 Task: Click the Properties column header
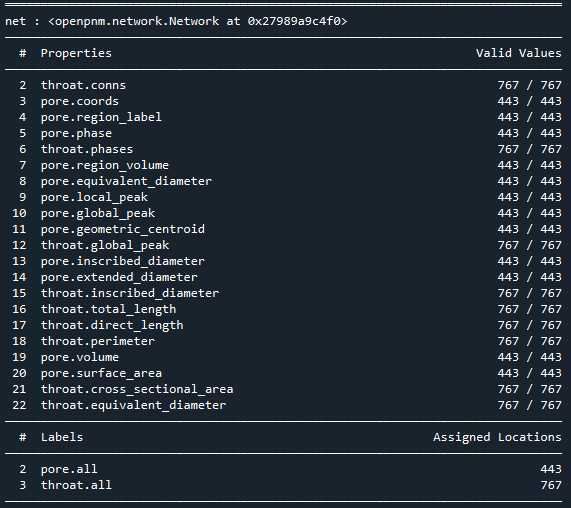(76, 54)
